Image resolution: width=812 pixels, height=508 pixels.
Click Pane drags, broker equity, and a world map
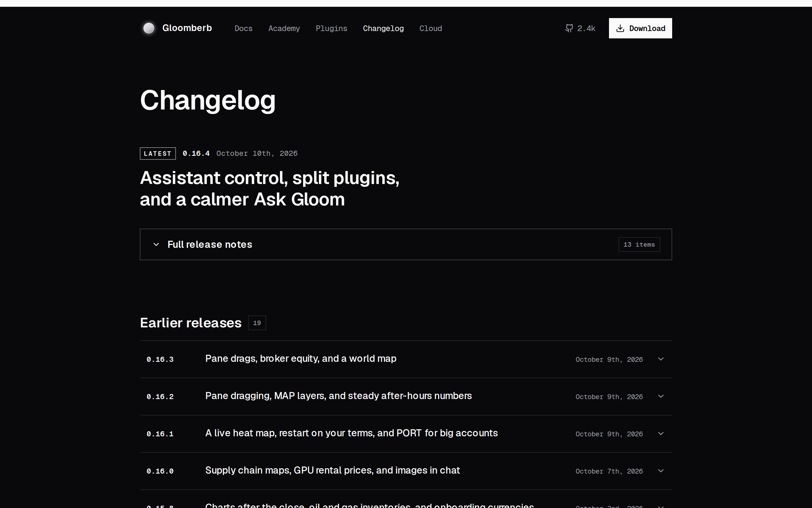(x=301, y=358)
